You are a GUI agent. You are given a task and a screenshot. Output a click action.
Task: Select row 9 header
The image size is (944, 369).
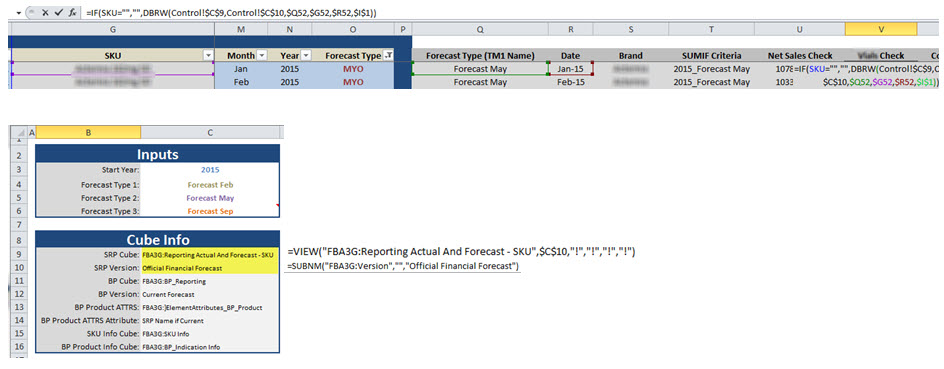tap(19, 255)
